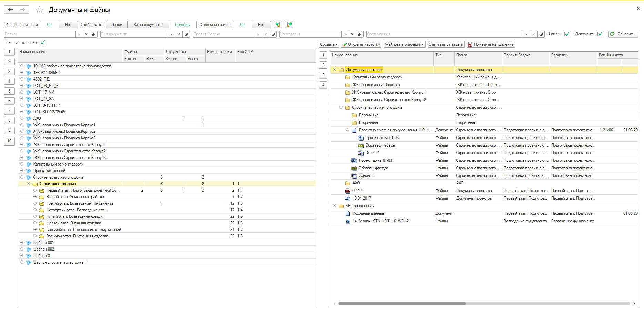
Task: Click into the Папка input field
Action: [40, 34]
